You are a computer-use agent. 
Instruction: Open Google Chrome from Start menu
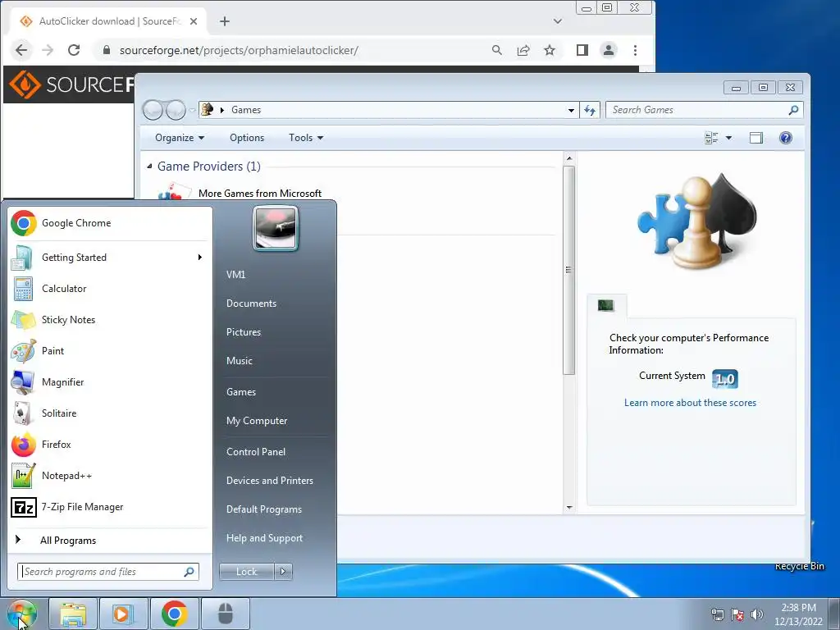coord(110,223)
